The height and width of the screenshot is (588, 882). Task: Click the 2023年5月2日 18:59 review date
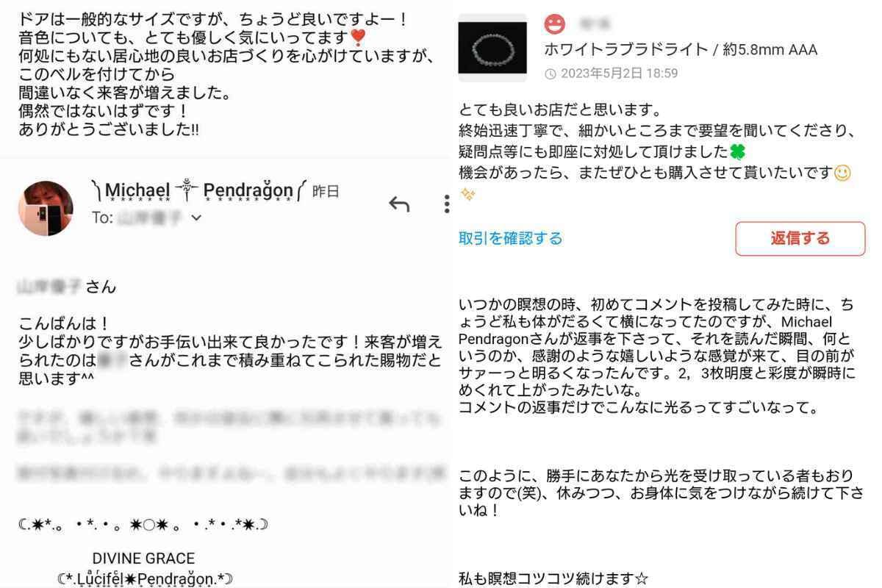pos(619,73)
